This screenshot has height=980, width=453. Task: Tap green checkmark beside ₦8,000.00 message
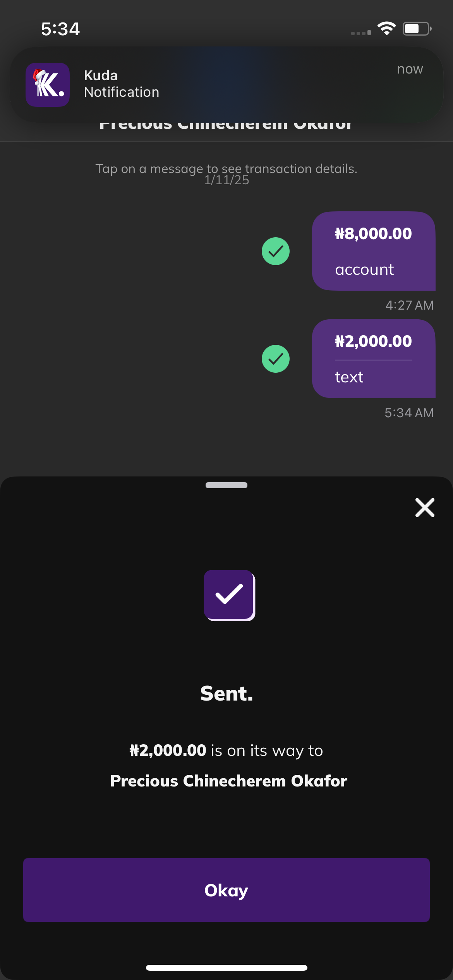click(276, 251)
